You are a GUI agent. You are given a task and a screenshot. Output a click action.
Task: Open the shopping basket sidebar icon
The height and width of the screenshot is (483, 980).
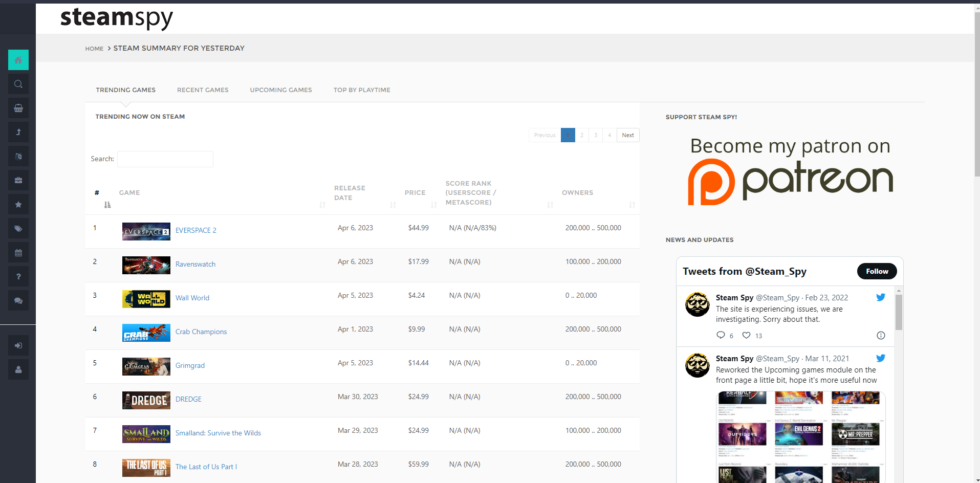click(18, 108)
